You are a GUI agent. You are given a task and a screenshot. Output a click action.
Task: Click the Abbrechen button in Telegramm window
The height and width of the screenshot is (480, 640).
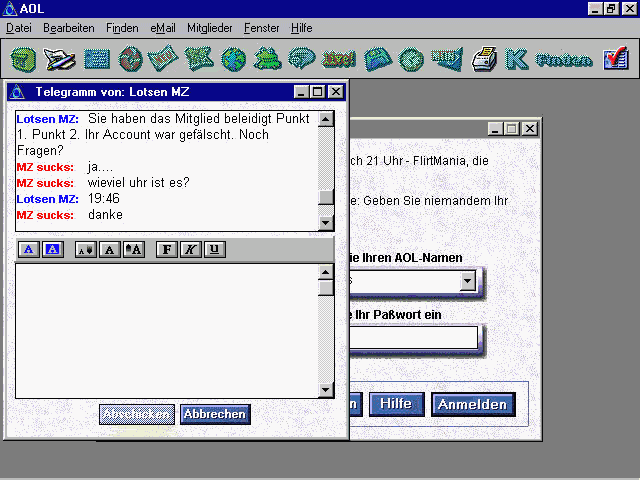click(x=215, y=414)
